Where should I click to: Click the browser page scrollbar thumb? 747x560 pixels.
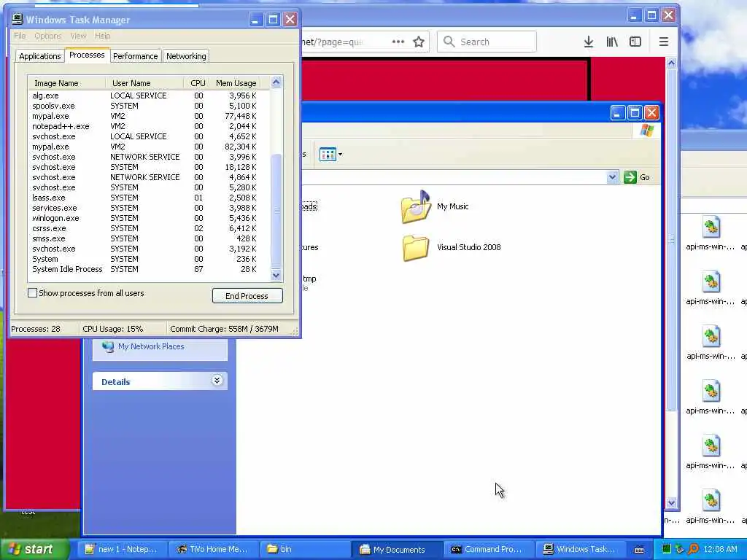click(671, 239)
